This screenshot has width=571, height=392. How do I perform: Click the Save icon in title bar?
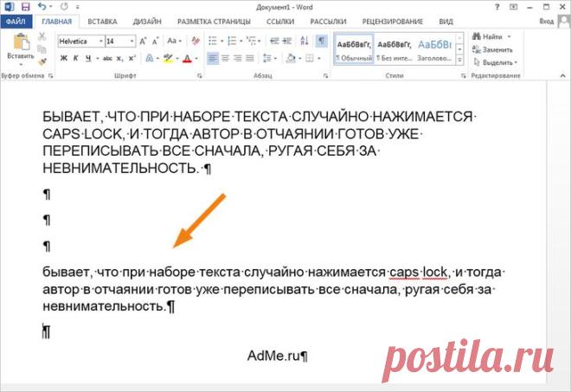[25, 7]
